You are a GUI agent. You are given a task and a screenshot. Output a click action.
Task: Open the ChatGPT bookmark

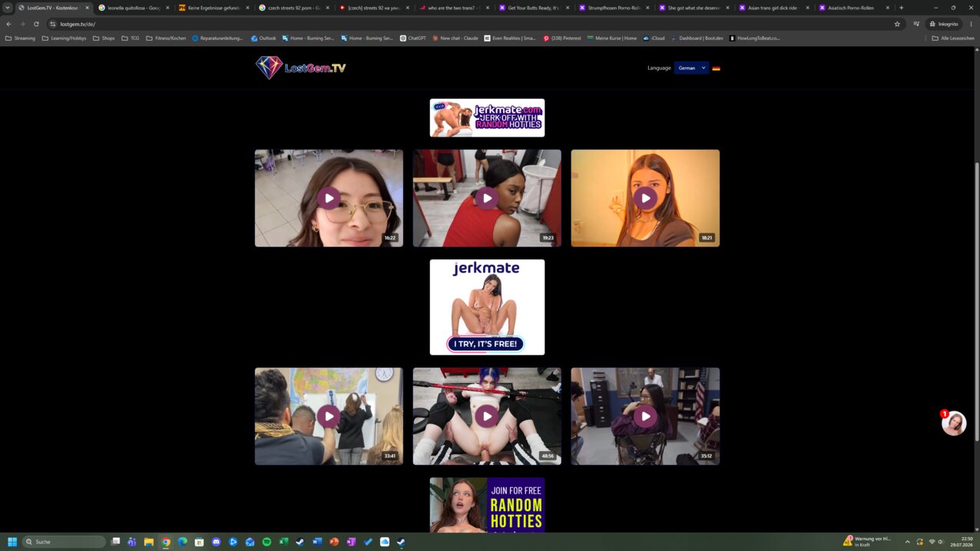pos(413,38)
